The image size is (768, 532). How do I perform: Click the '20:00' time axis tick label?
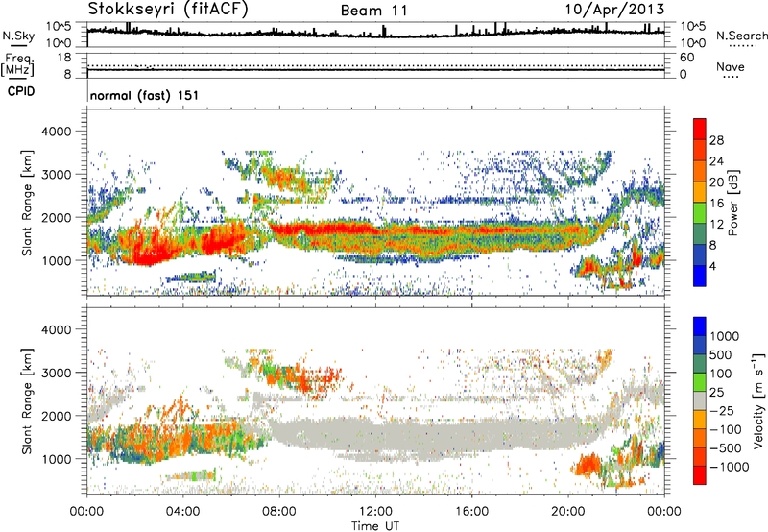(x=568, y=511)
